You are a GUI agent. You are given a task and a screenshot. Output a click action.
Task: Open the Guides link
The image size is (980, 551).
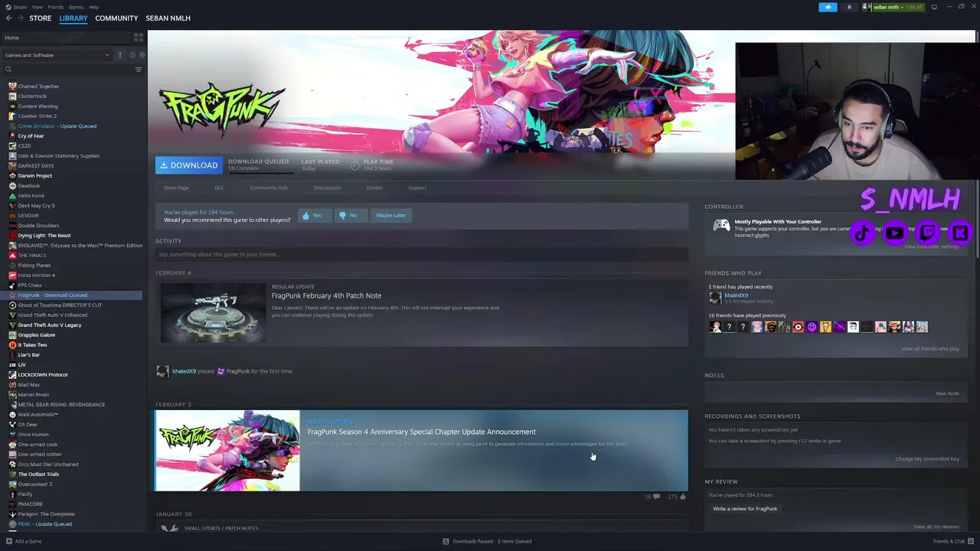374,187
